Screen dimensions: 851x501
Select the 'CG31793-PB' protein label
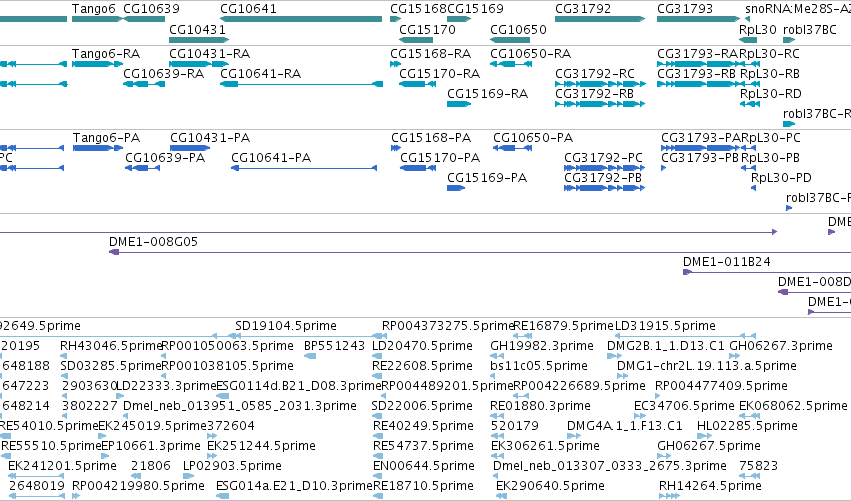700,158
